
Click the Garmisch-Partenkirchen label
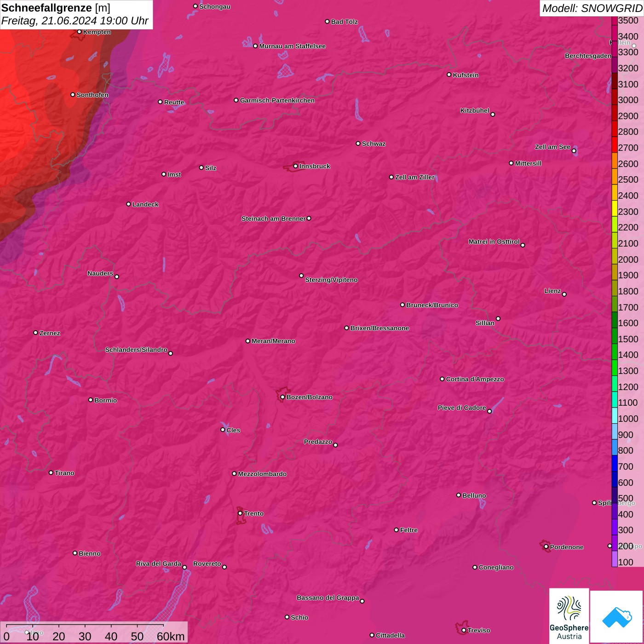pyautogui.click(x=277, y=100)
